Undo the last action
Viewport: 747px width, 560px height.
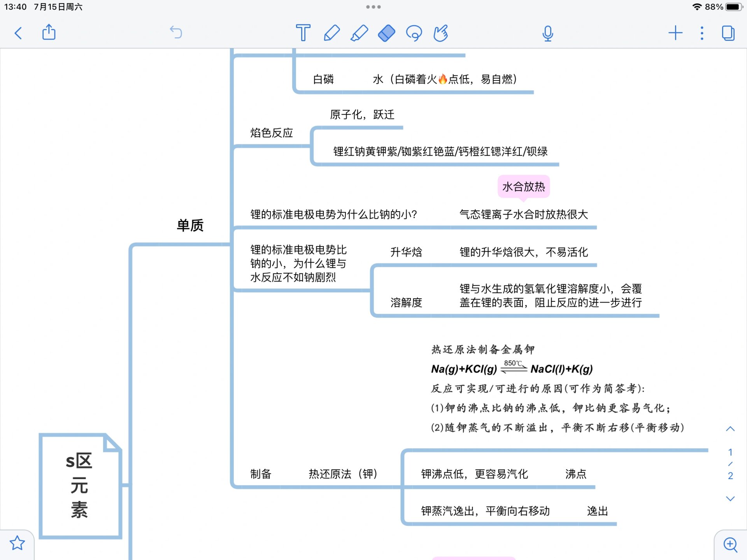click(176, 32)
